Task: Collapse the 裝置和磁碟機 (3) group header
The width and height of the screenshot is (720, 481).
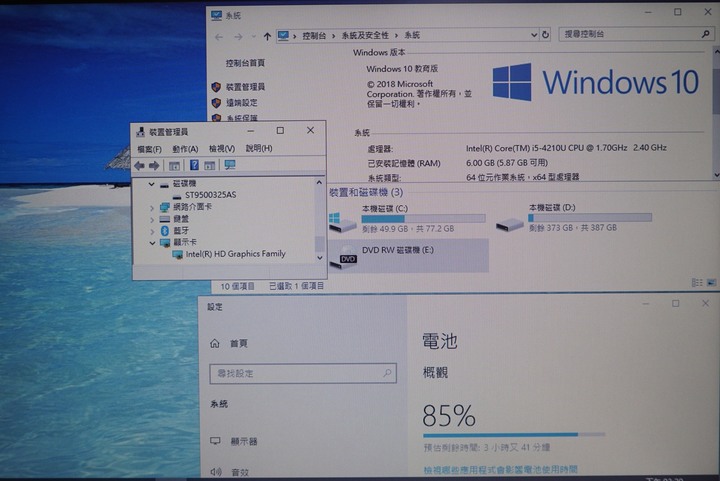Action: [x=366, y=192]
